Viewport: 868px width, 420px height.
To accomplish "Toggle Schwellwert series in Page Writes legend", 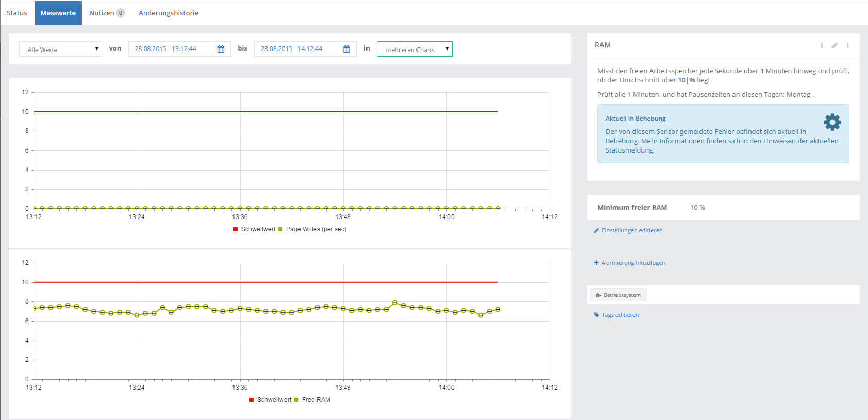I will pos(258,229).
